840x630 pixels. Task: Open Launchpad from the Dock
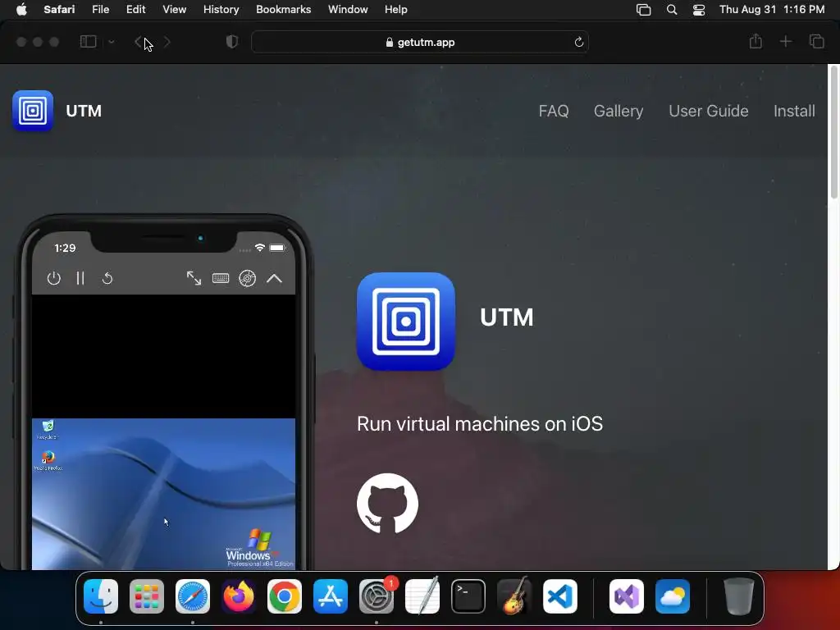pyautogui.click(x=147, y=596)
